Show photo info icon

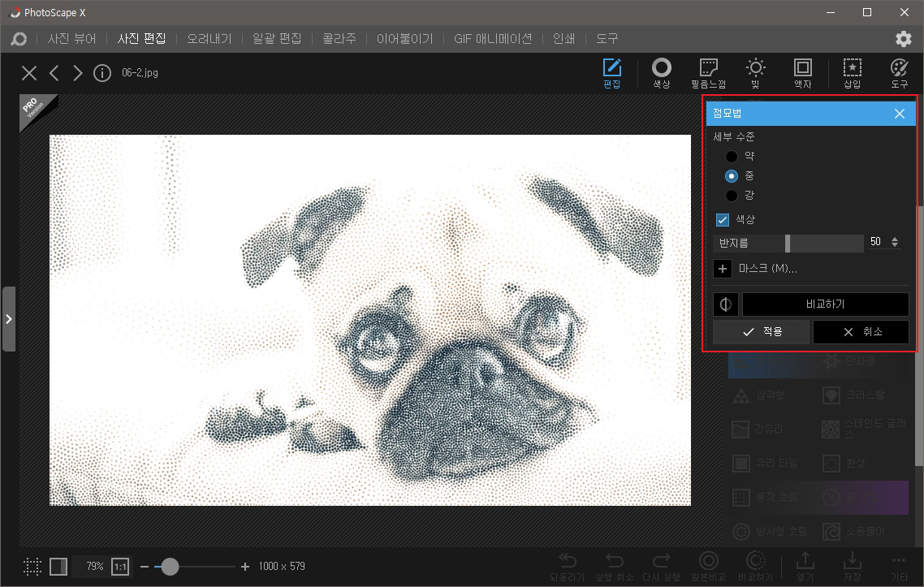coord(102,73)
